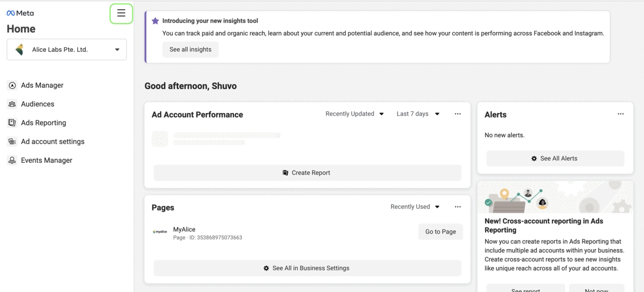This screenshot has height=292, width=644.
Task: Click Go to Page for MyAlice
Action: [x=441, y=232]
